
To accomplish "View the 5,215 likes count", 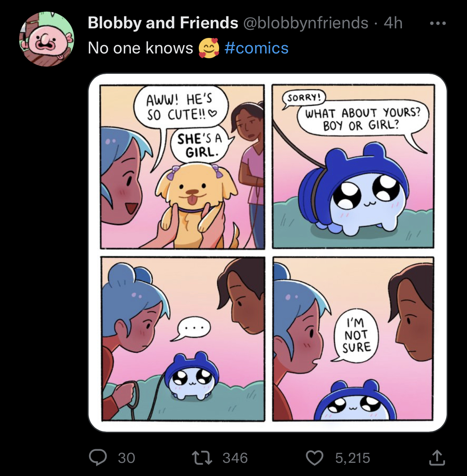I will tap(352, 458).
